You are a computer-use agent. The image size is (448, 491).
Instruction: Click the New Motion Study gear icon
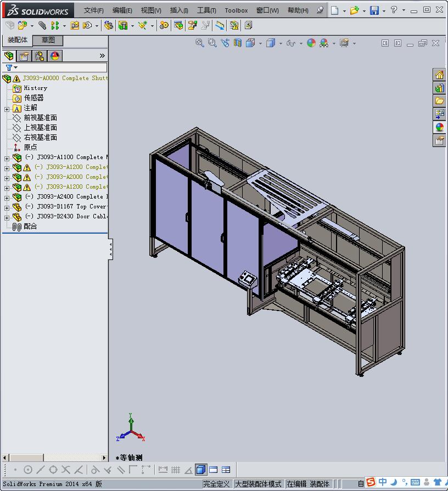(164, 25)
